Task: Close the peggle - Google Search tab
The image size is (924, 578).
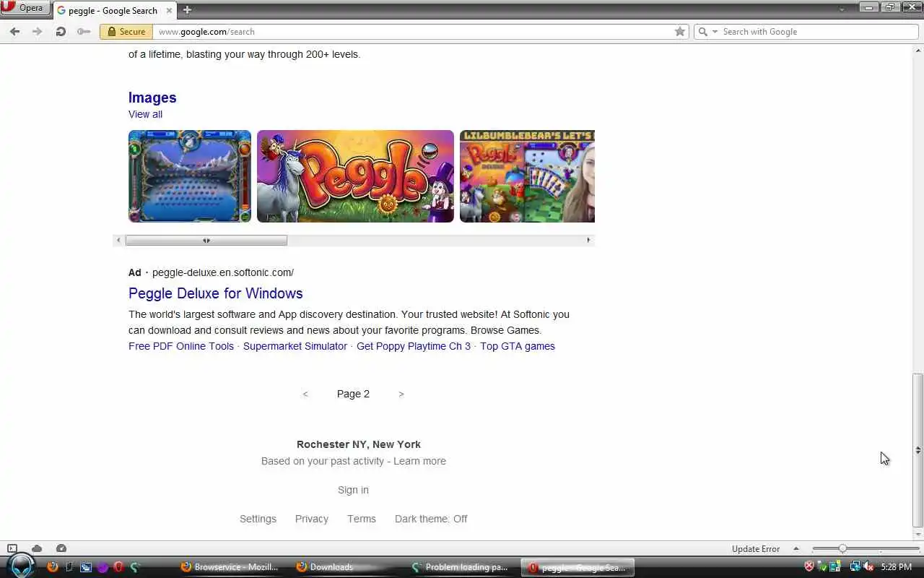Action: pyautogui.click(x=170, y=10)
